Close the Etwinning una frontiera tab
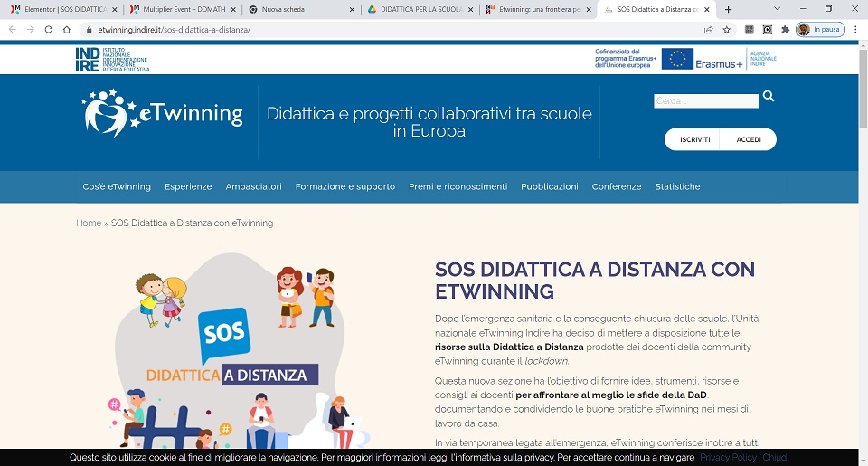 click(x=589, y=9)
